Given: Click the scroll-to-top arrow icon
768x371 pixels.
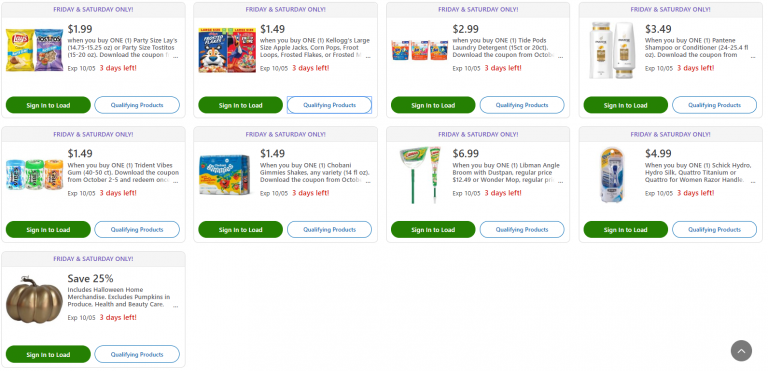Looking at the screenshot, I should [x=741, y=351].
